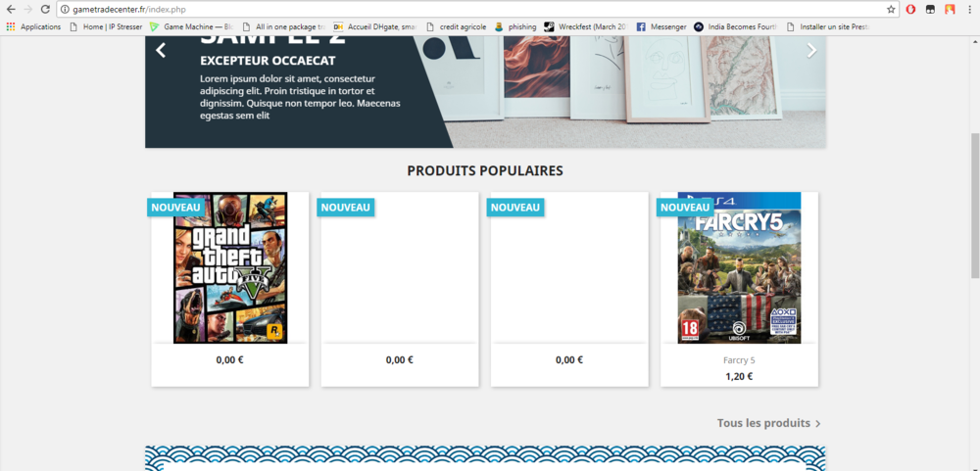Go to next slide with right carousel arrow
This screenshot has width=980, height=471.
point(811,51)
